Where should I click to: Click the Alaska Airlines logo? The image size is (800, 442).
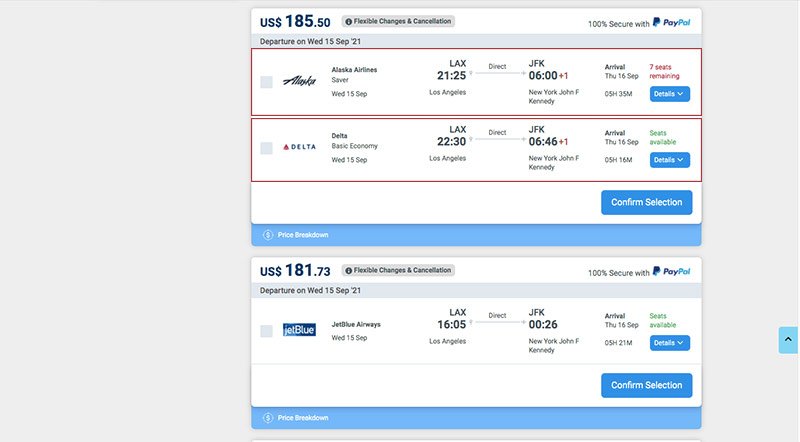pos(299,81)
